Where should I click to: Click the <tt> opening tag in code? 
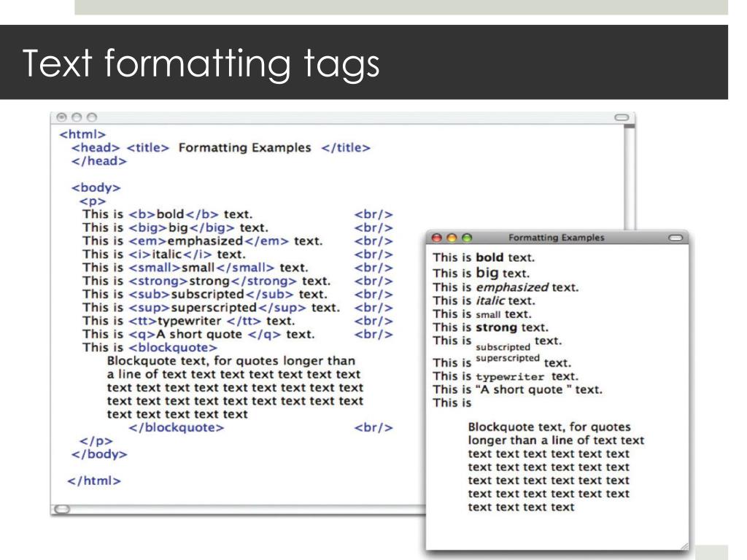click(x=143, y=321)
